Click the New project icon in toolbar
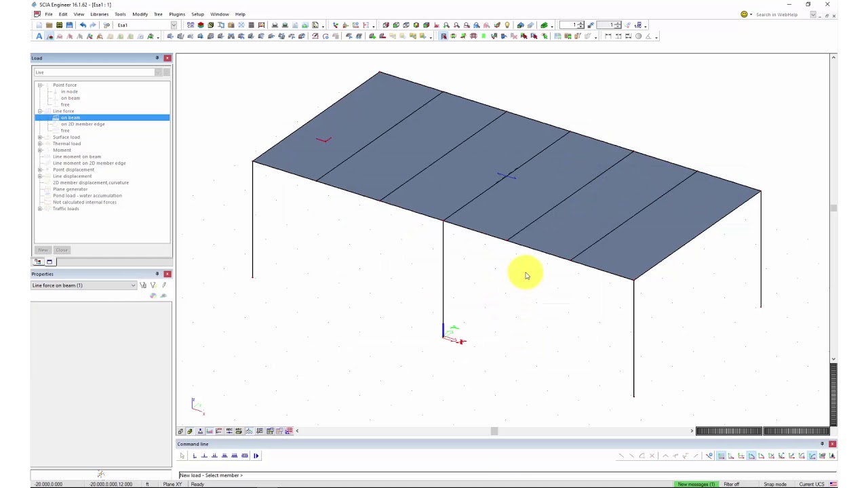868x488 pixels. (39, 25)
